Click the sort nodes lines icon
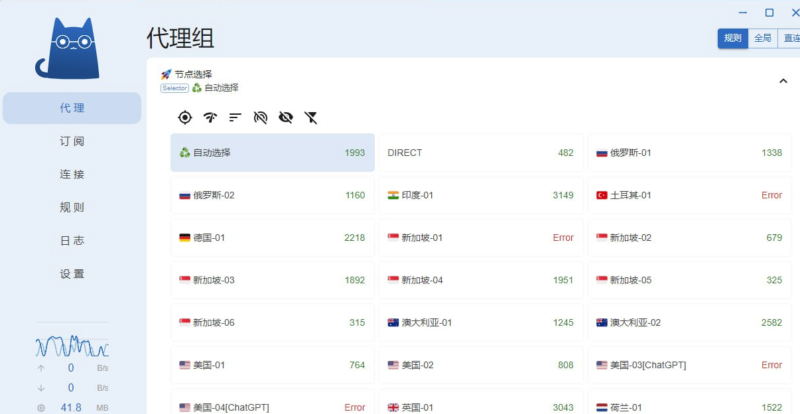This screenshot has width=800, height=414. coord(235,118)
